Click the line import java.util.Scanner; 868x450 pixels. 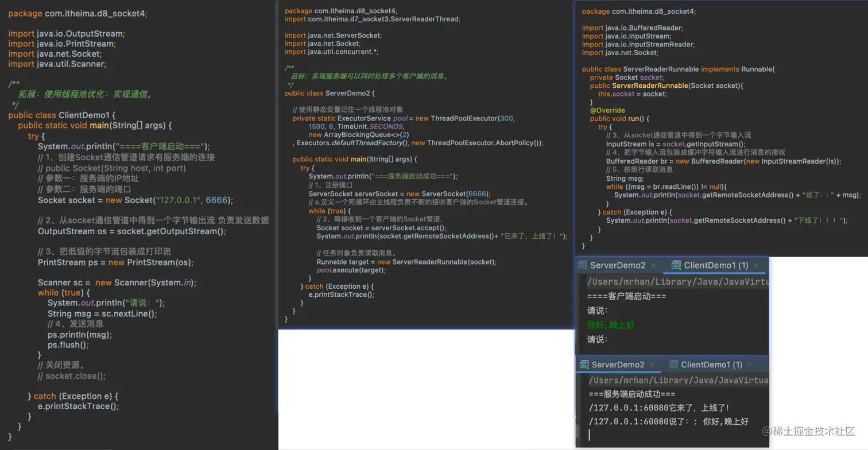(57, 64)
